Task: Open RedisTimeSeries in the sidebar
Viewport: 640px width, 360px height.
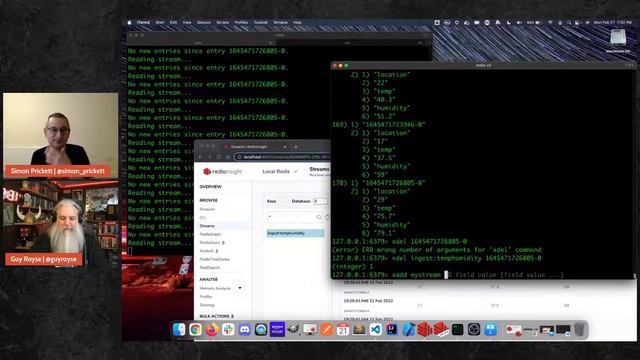Action: (215, 259)
